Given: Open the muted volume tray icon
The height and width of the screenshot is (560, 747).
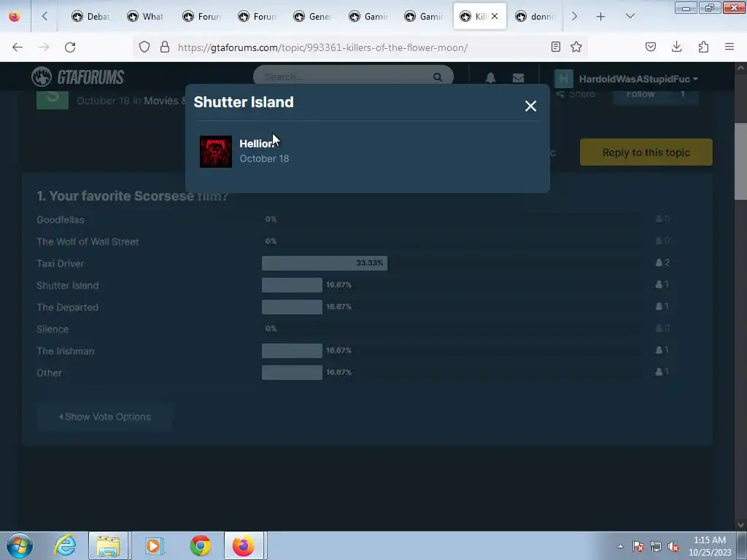Looking at the screenshot, I should 673,547.
